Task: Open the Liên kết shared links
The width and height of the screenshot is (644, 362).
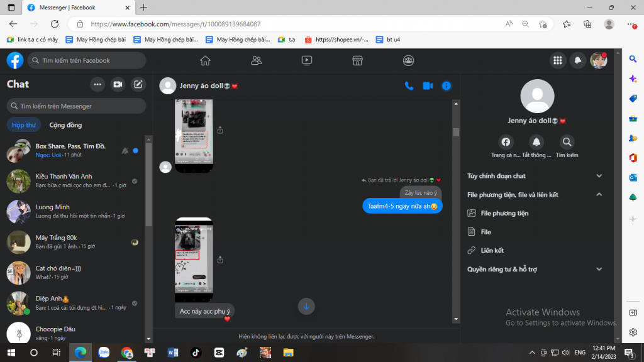Action: pos(492,251)
